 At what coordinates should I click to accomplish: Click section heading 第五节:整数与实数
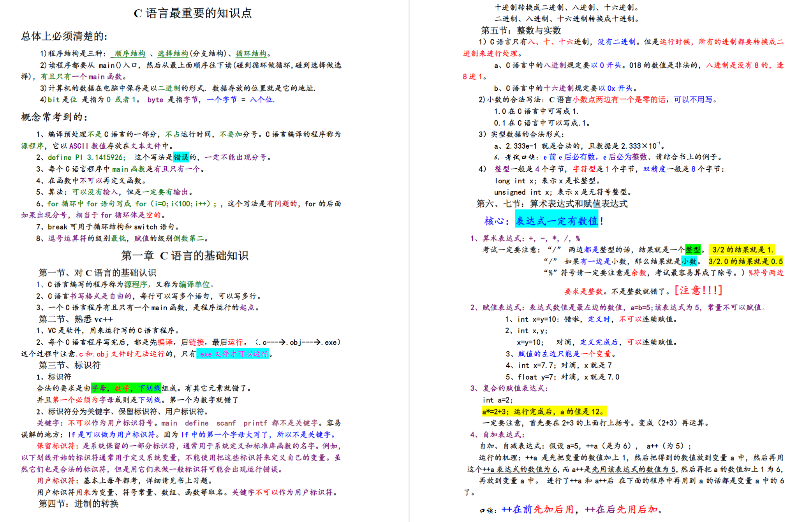pos(521,30)
